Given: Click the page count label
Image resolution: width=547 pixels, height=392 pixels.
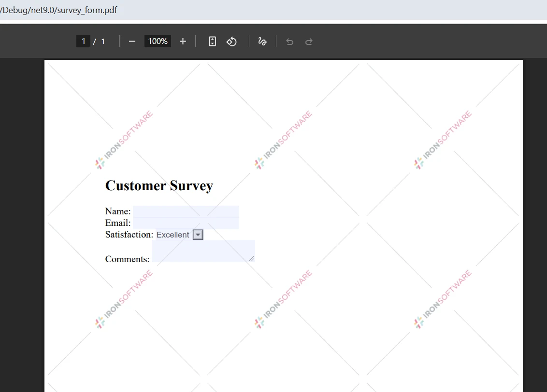Looking at the screenshot, I should 102,41.
